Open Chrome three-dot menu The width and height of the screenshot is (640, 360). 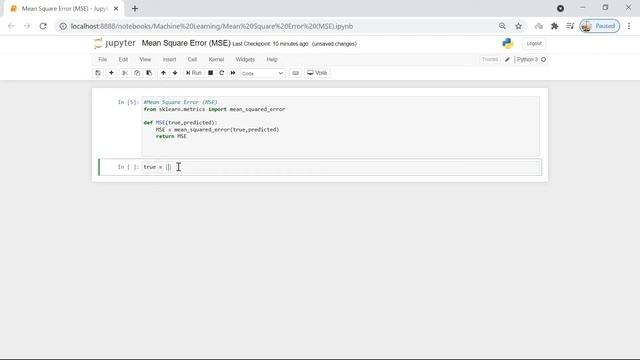(x=629, y=26)
